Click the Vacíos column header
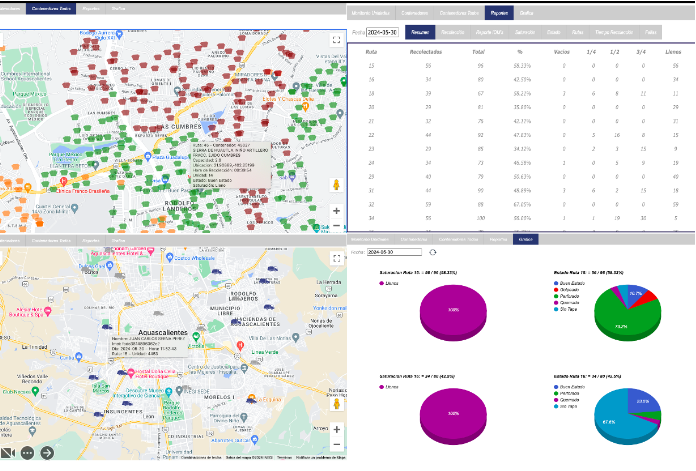This screenshot has width=696, height=471. (562, 52)
